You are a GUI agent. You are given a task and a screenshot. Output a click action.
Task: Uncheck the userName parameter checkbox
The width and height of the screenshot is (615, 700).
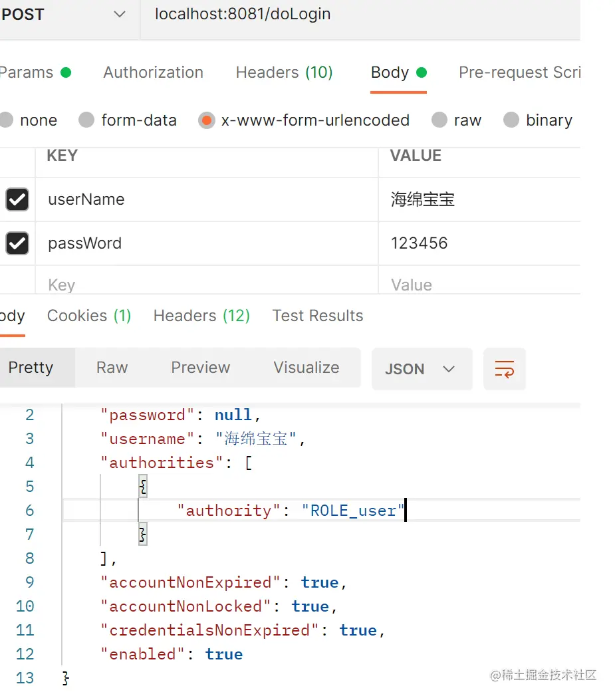(x=17, y=199)
